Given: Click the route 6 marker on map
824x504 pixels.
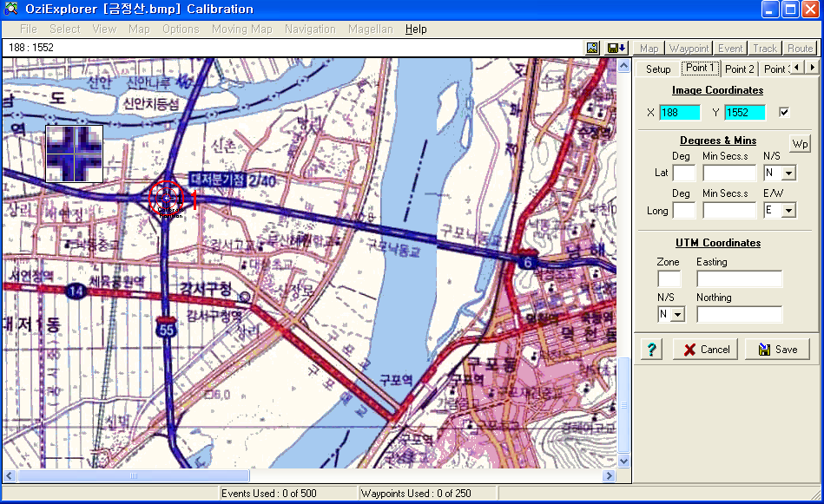Looking at the screenshot, I should point(528,262).
